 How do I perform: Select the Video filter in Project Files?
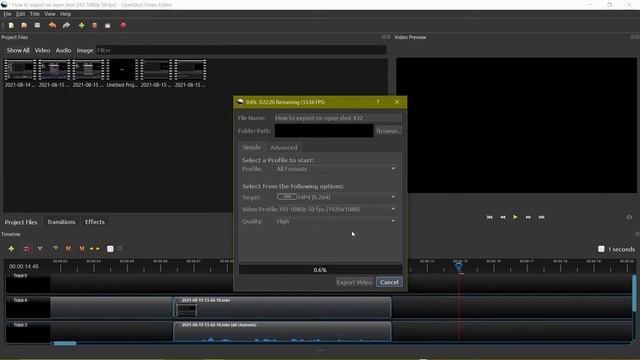[42, 50]
